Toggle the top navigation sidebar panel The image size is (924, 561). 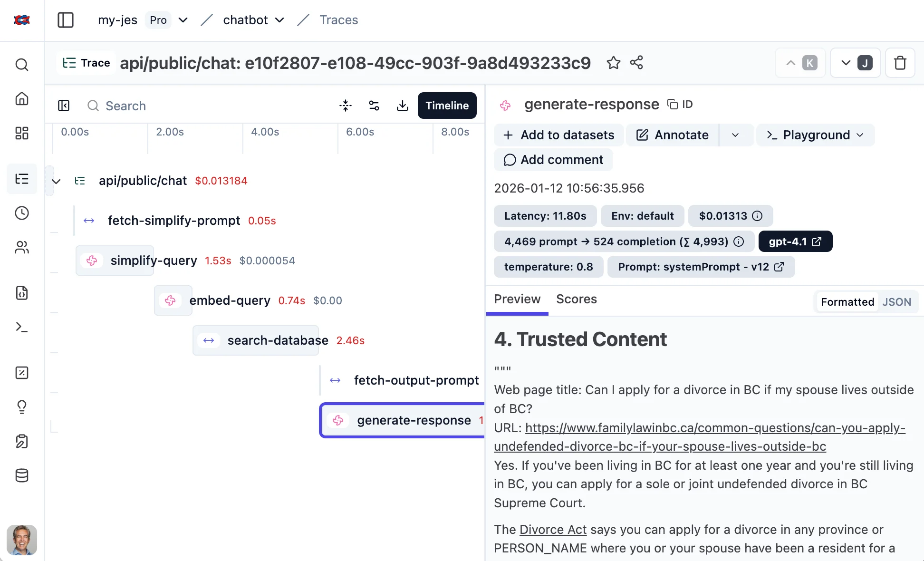66,20
